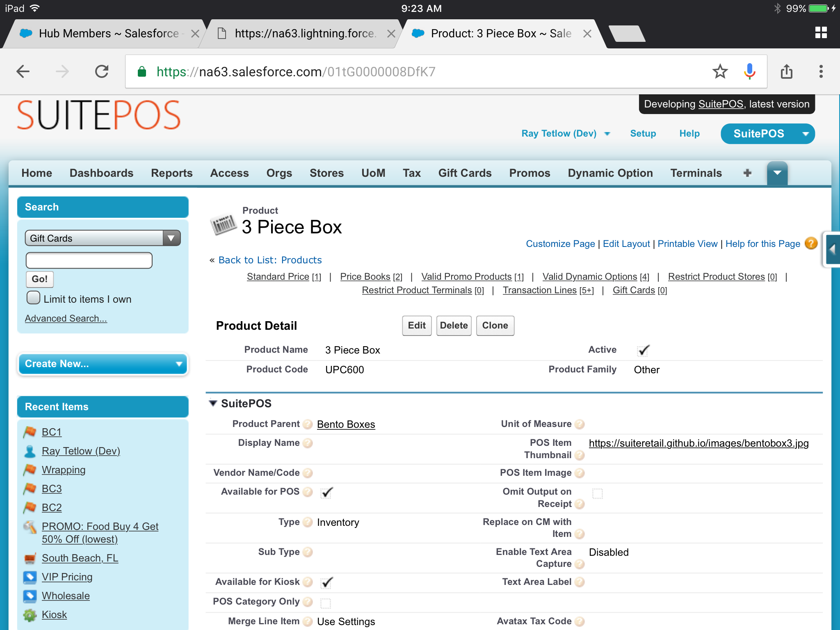
Task: Collapse the SuitePOS section triangle
Action: click(213, 403)
